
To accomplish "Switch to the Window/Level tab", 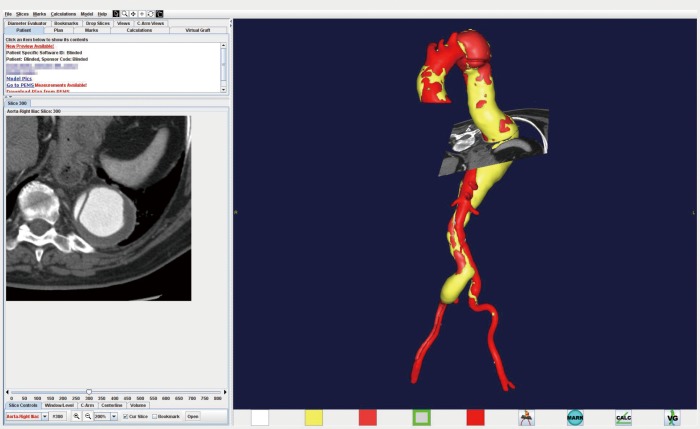I will [59, 405].
